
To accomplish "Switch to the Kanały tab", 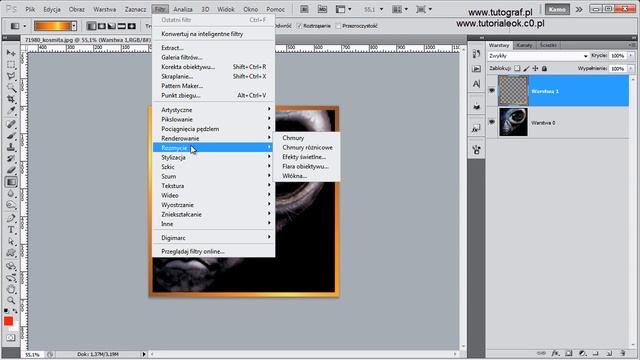I will point(524,45).
